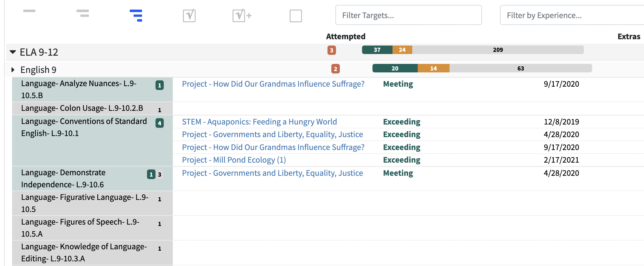644x266 pixels.
Task: Select the single-level outline view icon
Action: [x=29, y=11]
